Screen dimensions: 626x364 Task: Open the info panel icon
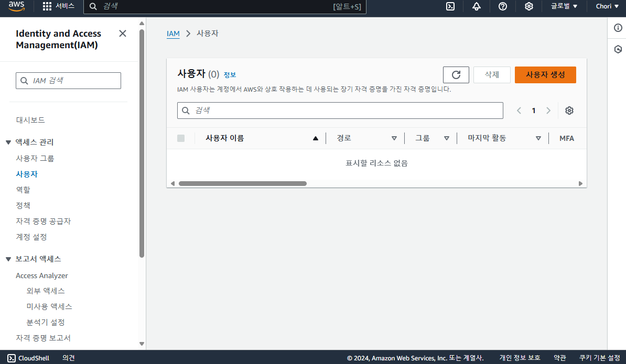click(618, 28)
